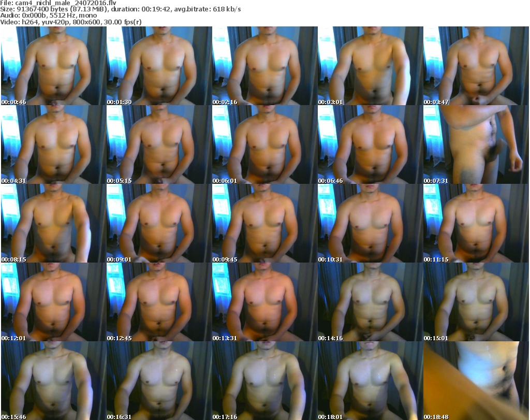This screenshot has height=420, width=530.
Task: Choose the frame thumbnail stamped 00:17:16
Action: click(265, 381)
